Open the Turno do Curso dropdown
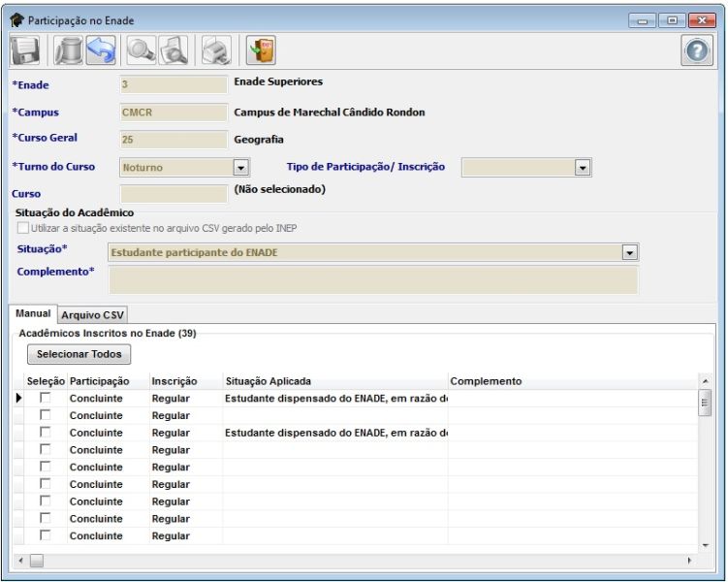The height and width of the screenshot is (582, 728). click(241, 168)
